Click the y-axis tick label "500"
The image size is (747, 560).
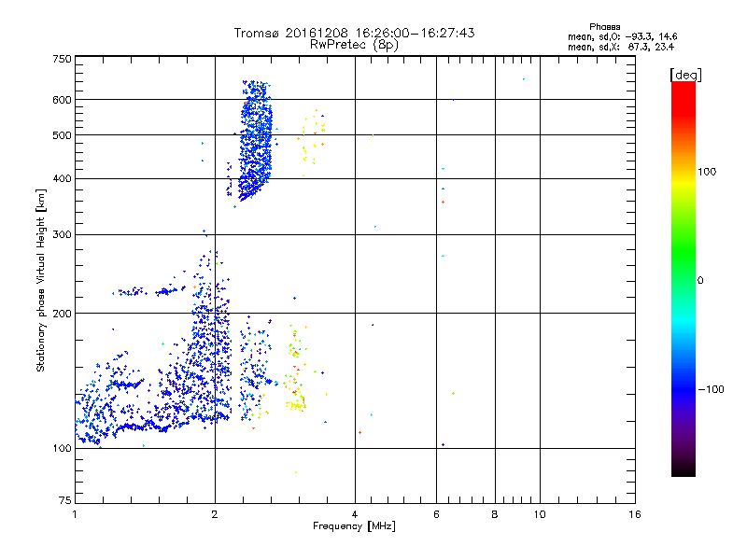62,135
